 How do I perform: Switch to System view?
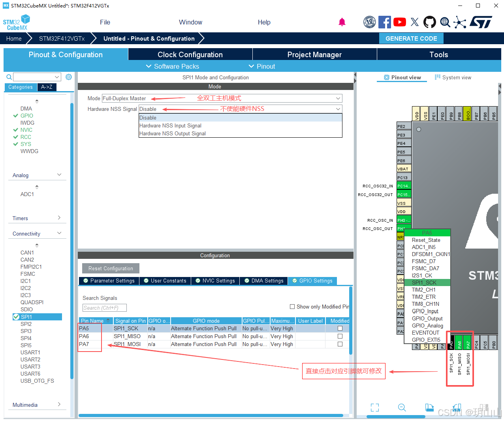(453, 77)
